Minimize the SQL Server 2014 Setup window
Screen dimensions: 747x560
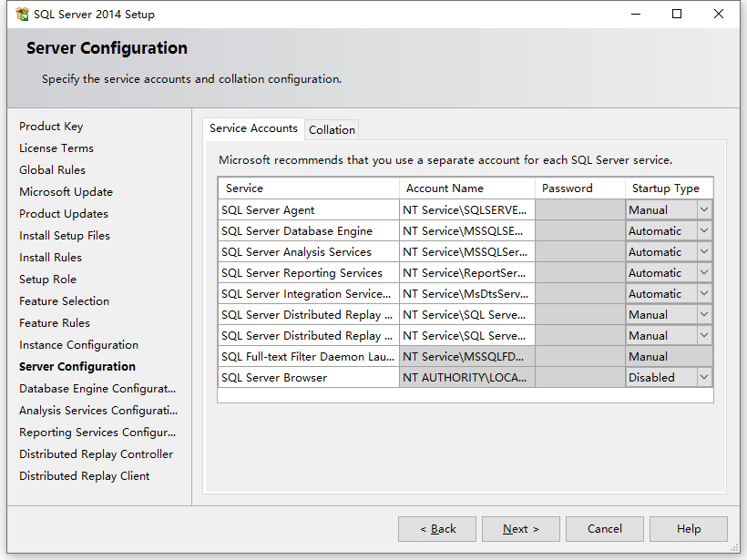pyautogui.click(x=636, y=14)
